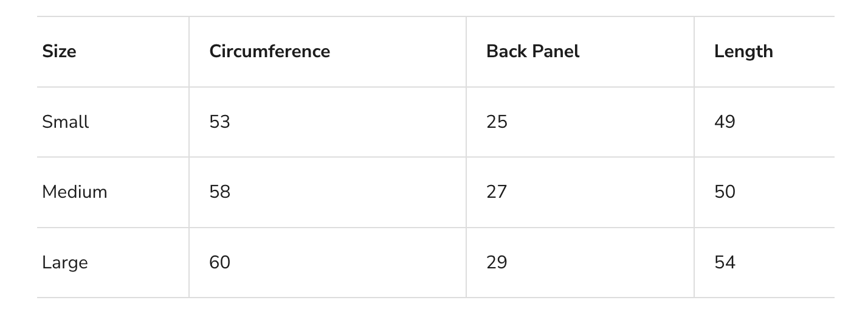This screenshot has height=314, width=868.
Task: Click the Large size row label
Action: [64, 263]
